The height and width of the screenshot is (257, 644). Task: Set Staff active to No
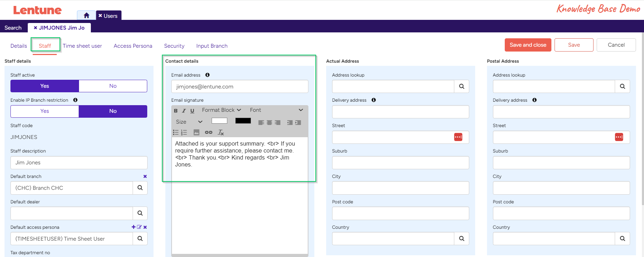tap(113, 86)
